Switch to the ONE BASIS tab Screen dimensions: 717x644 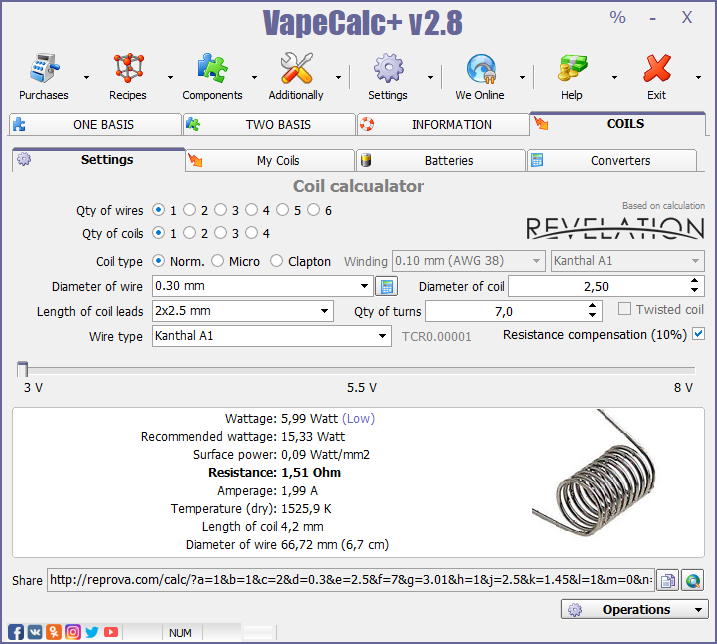pos(95,124)
